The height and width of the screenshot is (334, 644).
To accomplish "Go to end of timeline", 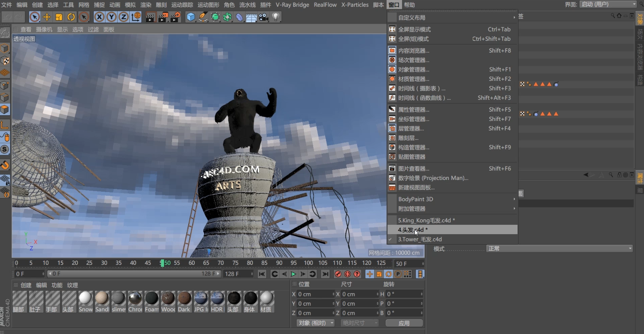I will tap(325, 274).
